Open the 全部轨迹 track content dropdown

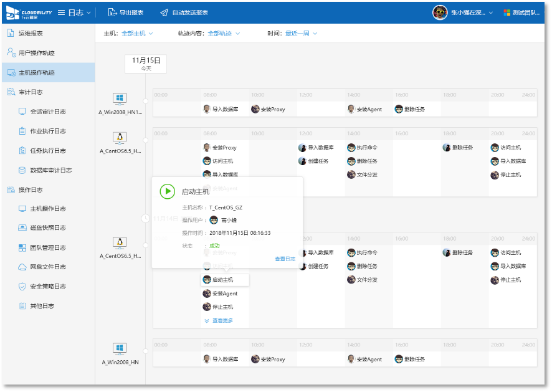(224, 33)
